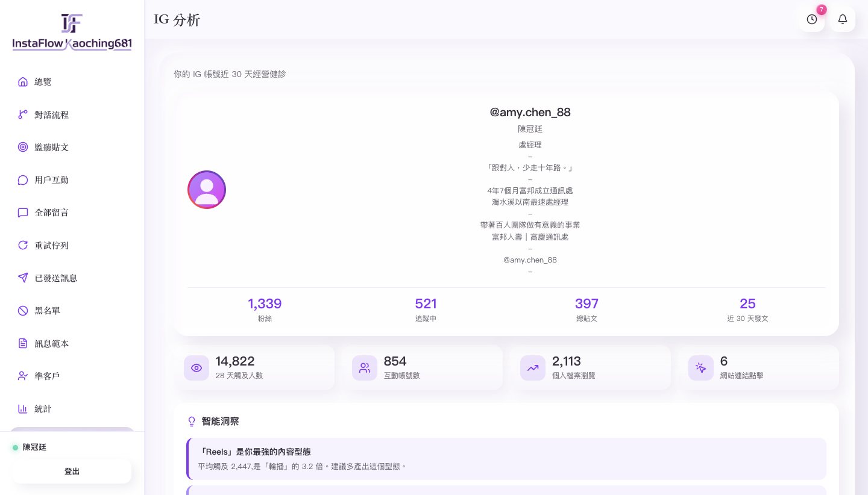Click the 2,113 profile views value

coord(567,361)
